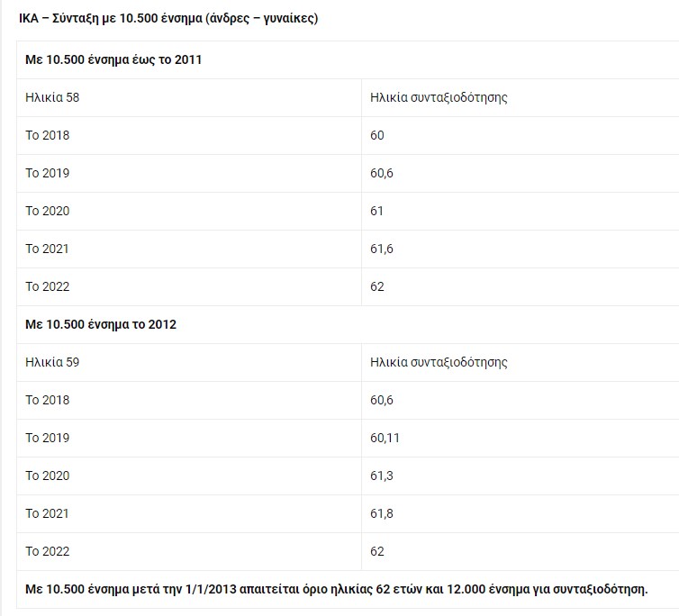Select the 'Με 10.500 ένσημα το 2012' header

(x=101, y=324)
